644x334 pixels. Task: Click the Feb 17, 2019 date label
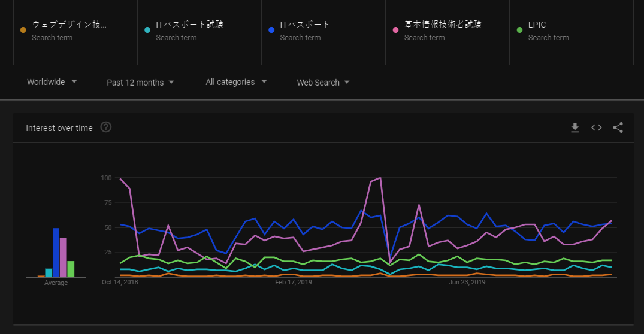click(x=294, y=281)
